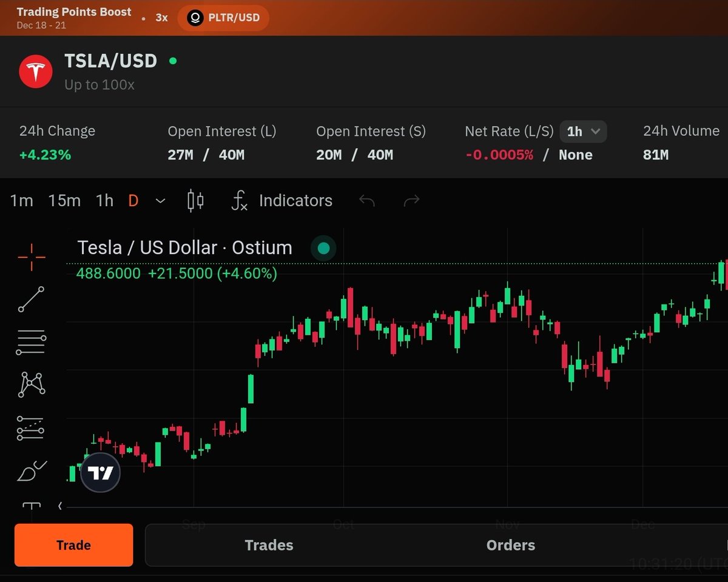728x582 pixels.
Task: Click the PLTR/USD boost pill
Action: click(223, 18)
